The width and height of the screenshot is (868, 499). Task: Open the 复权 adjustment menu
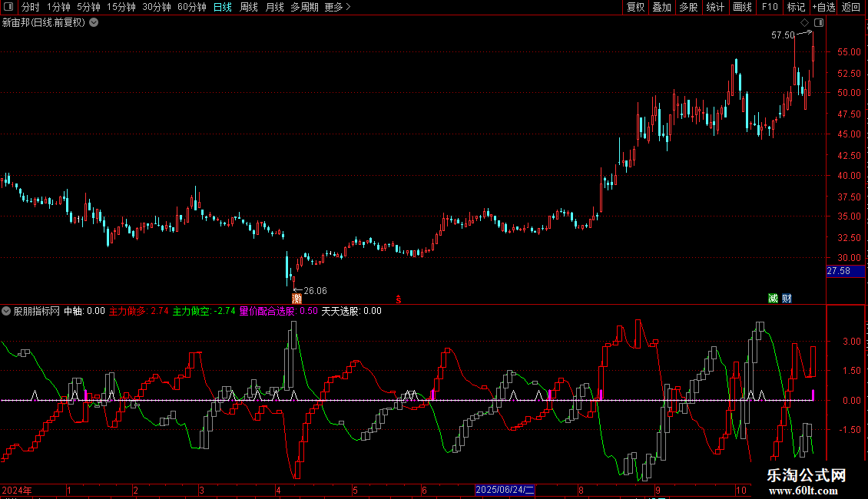point(635,7)
